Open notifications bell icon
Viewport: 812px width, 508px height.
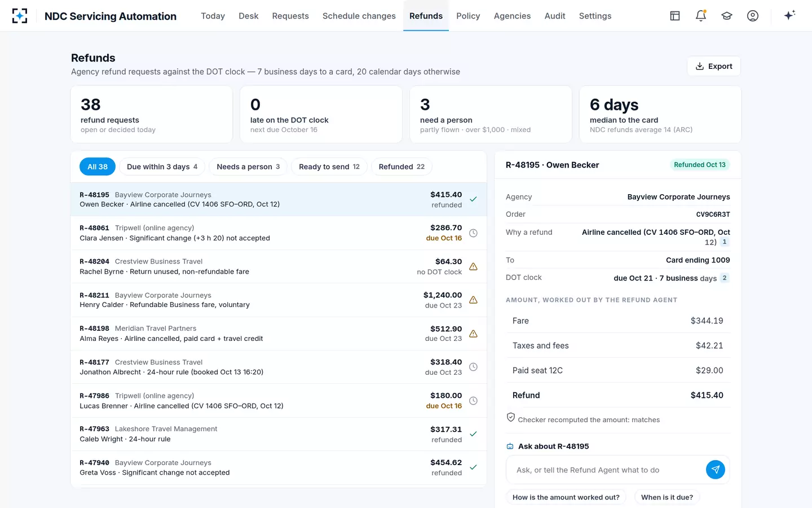[701, 16]
